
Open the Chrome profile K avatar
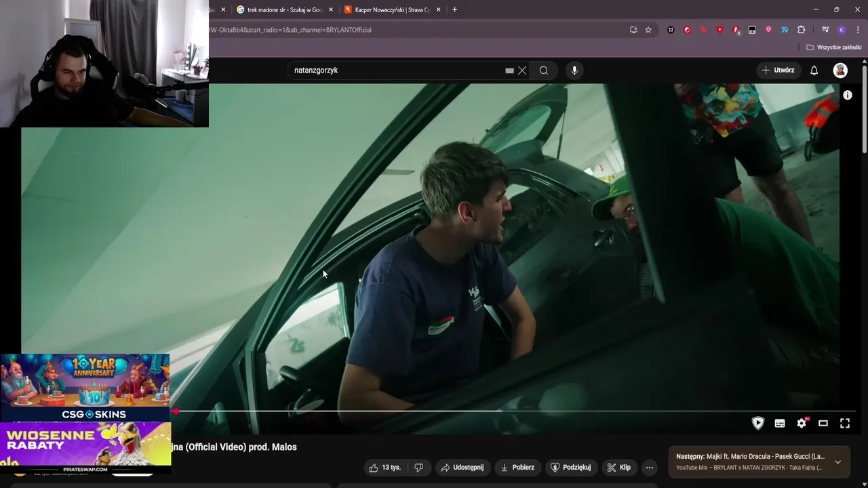click(x=842, y=30)
